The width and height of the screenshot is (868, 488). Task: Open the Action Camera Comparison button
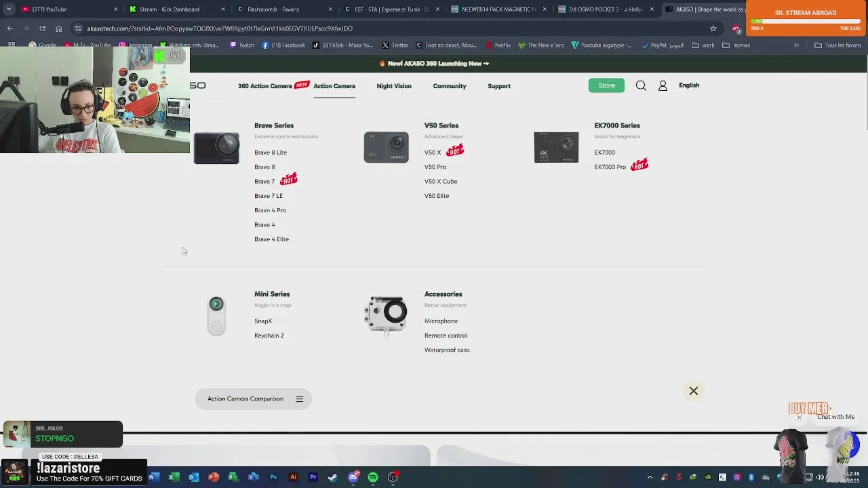[253, 399]
